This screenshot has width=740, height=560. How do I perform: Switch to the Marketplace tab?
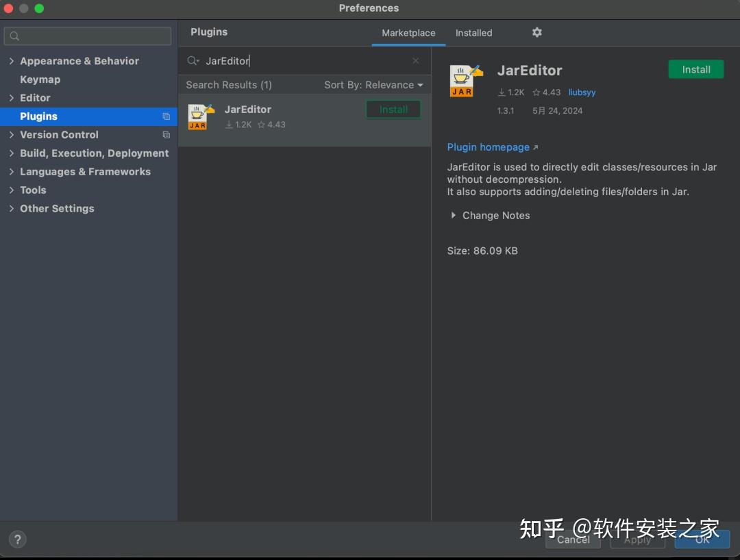tap(408, 33)
